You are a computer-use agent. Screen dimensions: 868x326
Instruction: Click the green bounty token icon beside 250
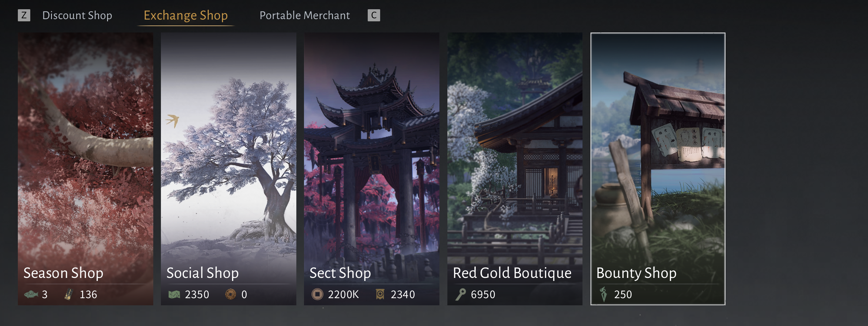coord(603,294)
